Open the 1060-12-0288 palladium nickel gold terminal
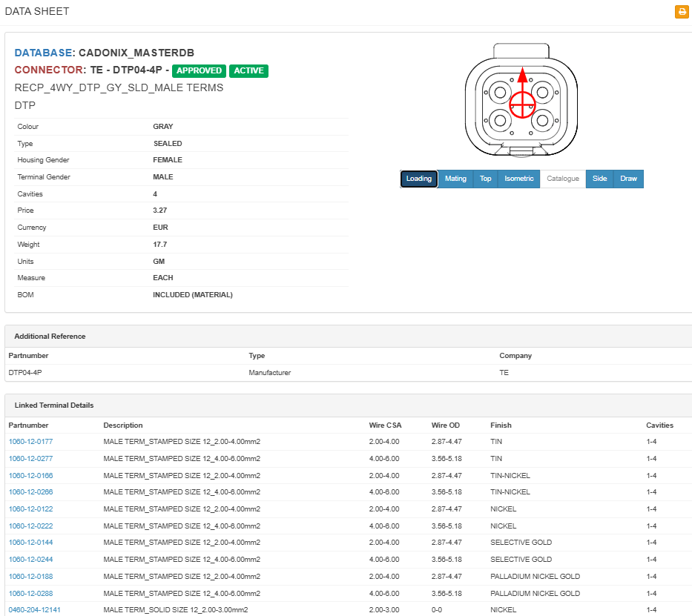The width and height of the screenshot is (692, 616). pos(30,593)
